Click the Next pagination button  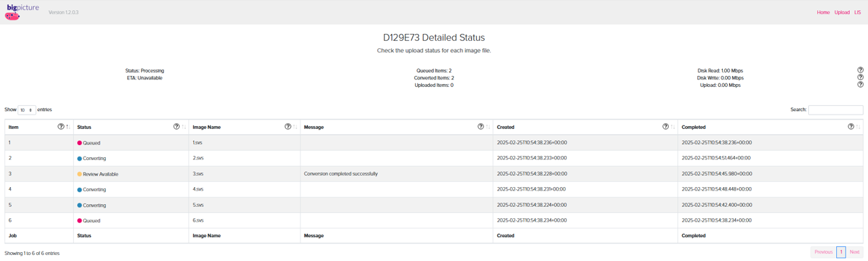854,252
